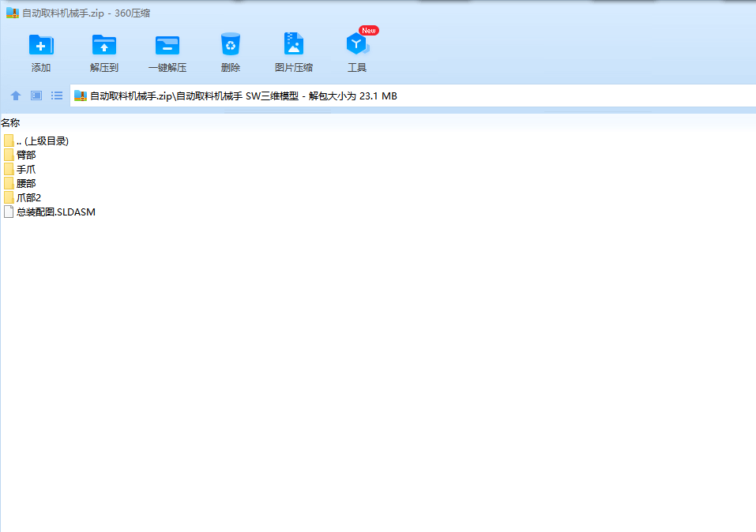Sort by the 名称 column header

10,123
